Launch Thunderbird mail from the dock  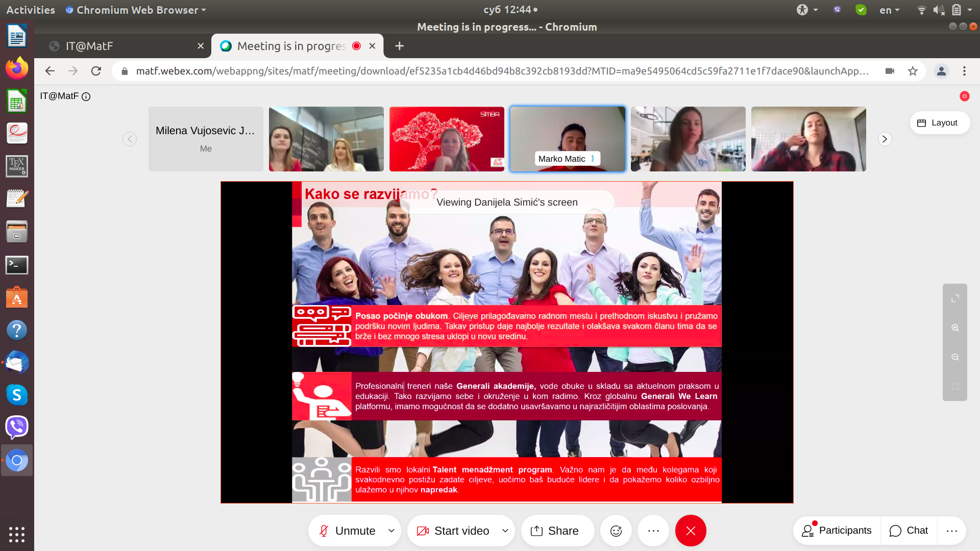17,363
